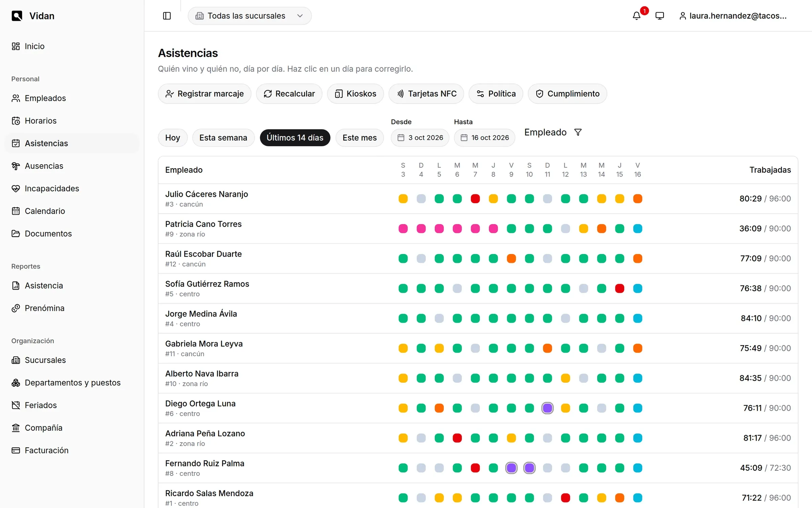
Task: Open Asistencia report in sidebar
Action: coord(72,285)
